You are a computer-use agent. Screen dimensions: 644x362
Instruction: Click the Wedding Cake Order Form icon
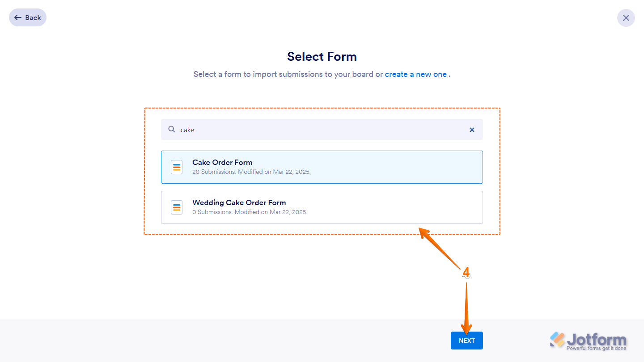pyautogui.click(x=177, y=207)
